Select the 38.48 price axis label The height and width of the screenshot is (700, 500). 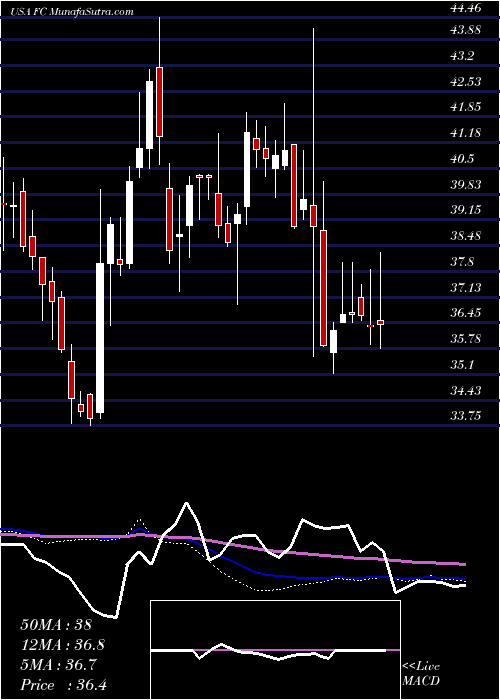467,236
